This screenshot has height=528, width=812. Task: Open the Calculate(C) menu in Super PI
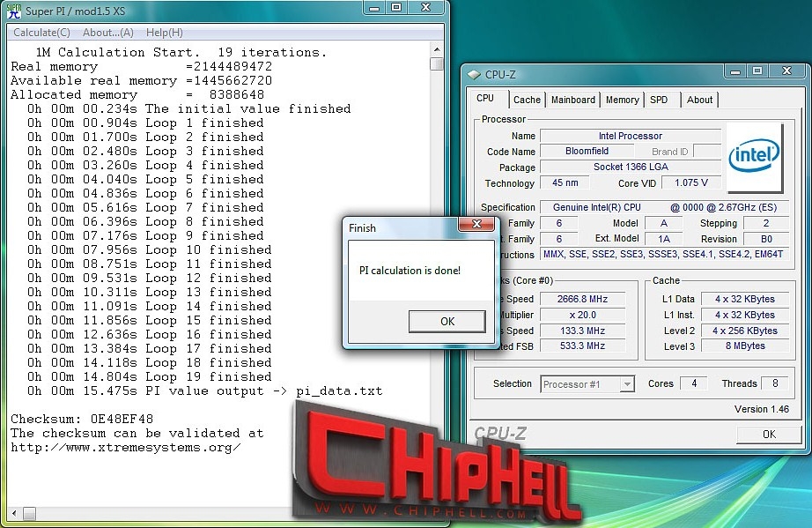(x=41, y=33)
